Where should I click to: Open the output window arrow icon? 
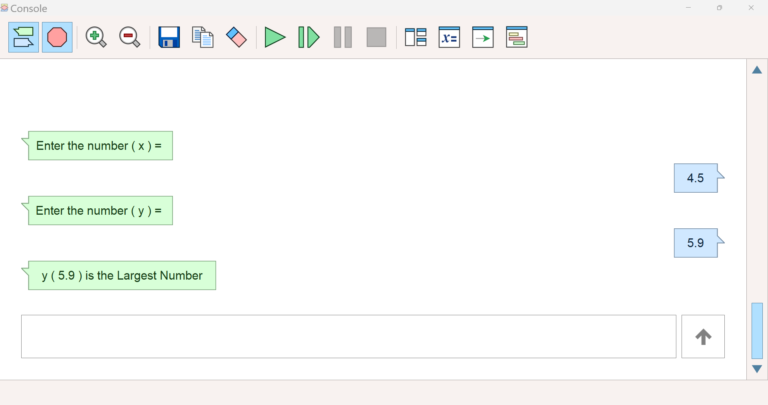coord(483,37)
